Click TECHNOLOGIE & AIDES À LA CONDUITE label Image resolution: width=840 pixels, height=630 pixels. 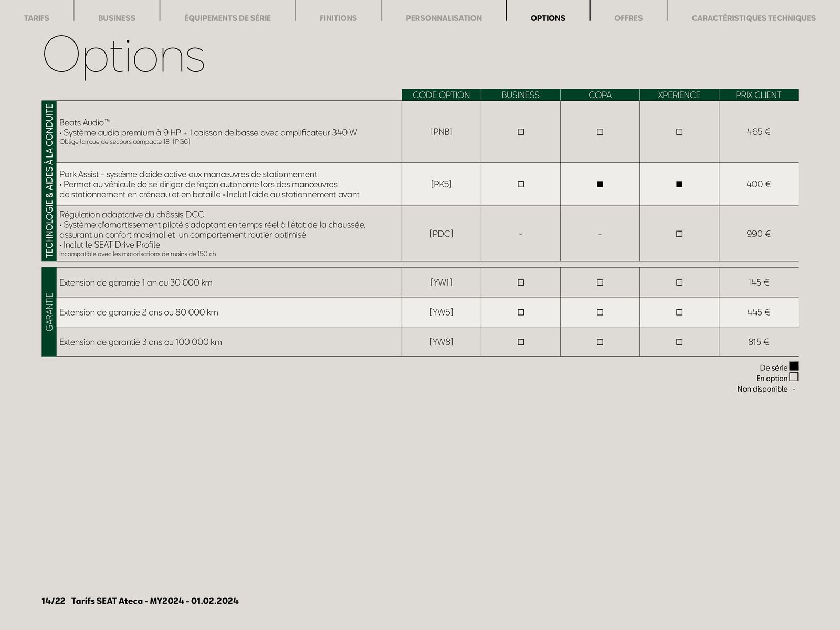coord(49,181)
